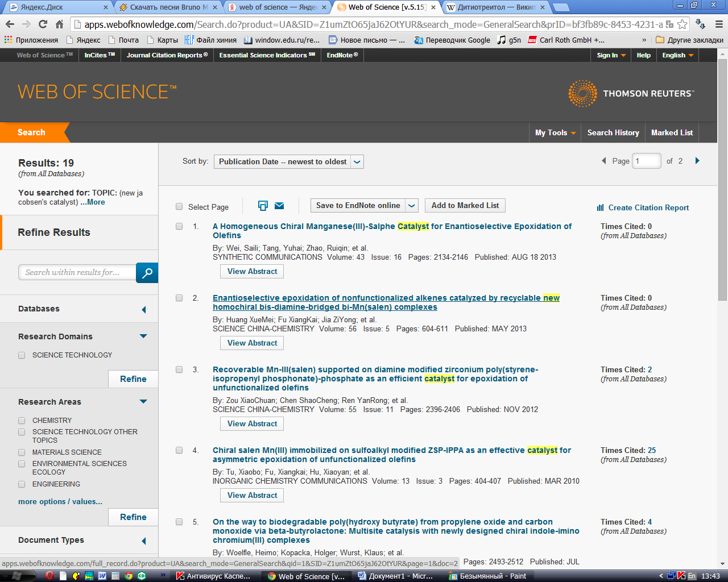Click the Create Citation Report icon link
This screenshot has width=728, height=582.
643,207
